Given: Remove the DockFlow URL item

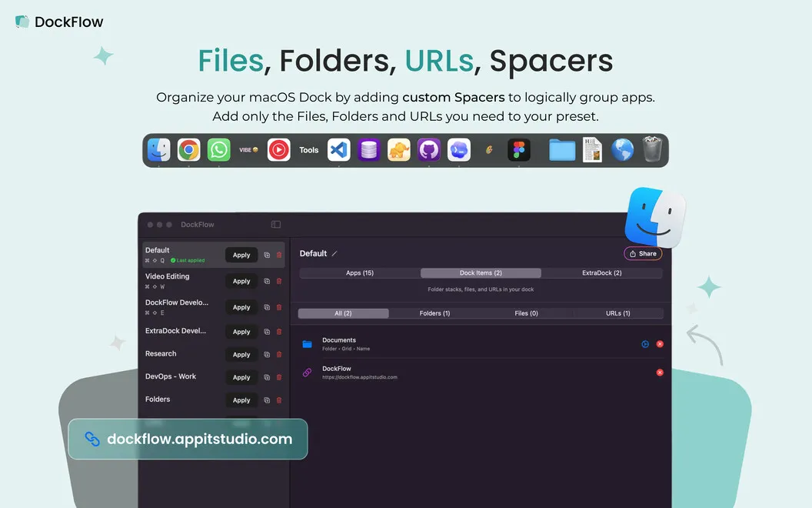Looking at the screenshot, I should 660,373.
